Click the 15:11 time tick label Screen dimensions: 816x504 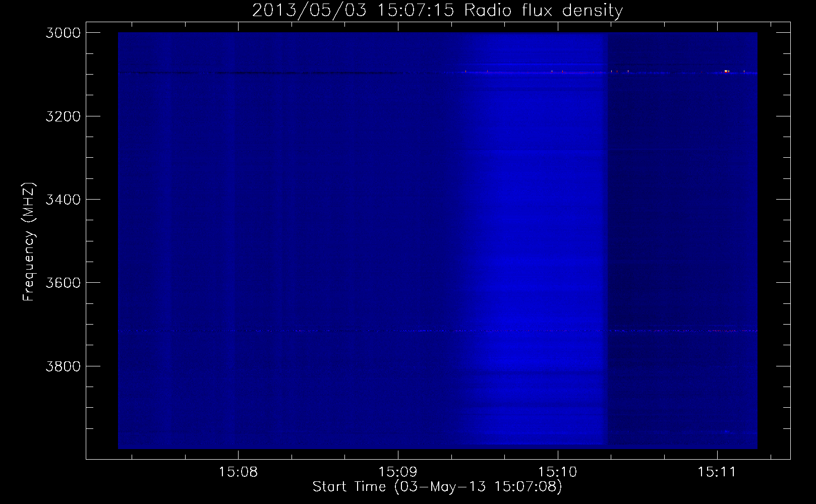click(x=717, y=472)
